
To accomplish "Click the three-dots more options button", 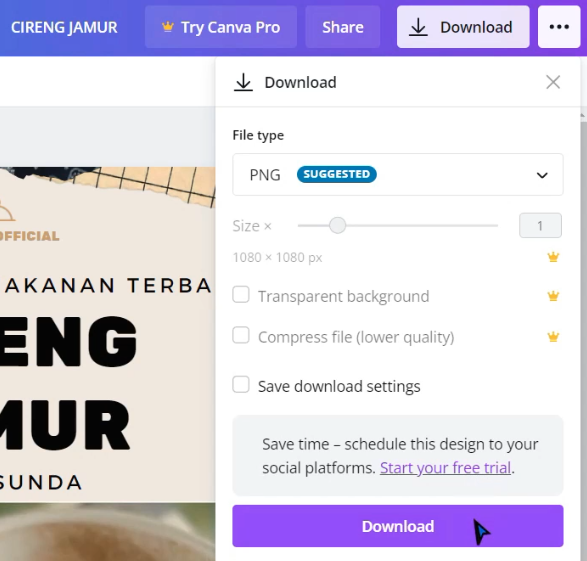I will pos(559,27).
